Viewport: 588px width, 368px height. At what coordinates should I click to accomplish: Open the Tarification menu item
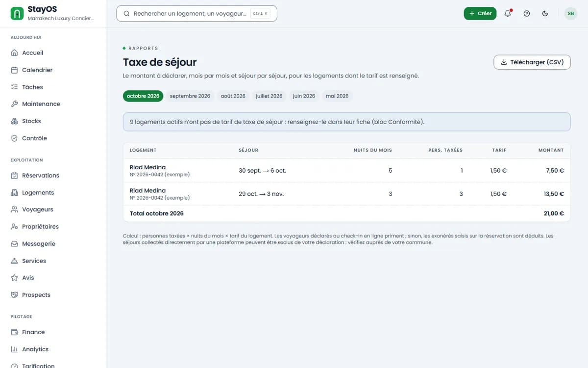click(x=38, y=365)
